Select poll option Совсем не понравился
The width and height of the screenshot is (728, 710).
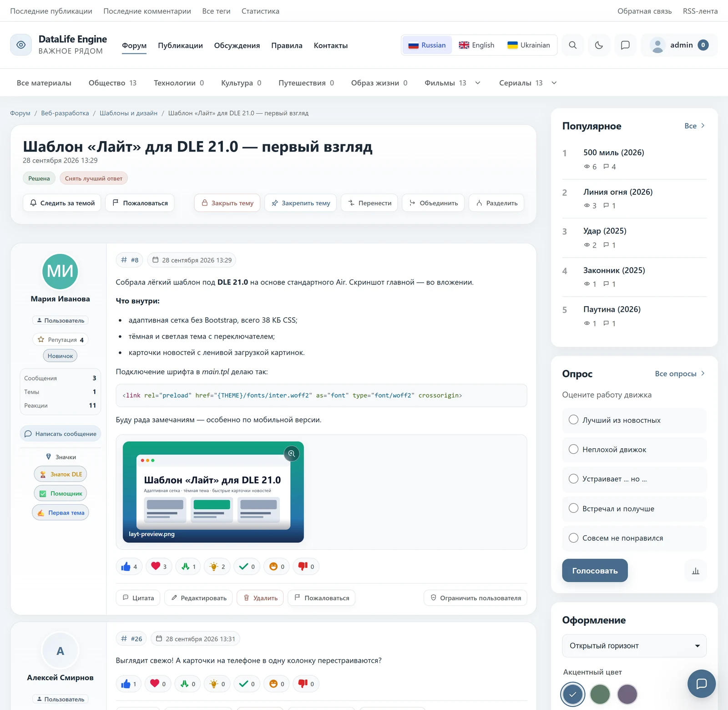click(634, 538)
